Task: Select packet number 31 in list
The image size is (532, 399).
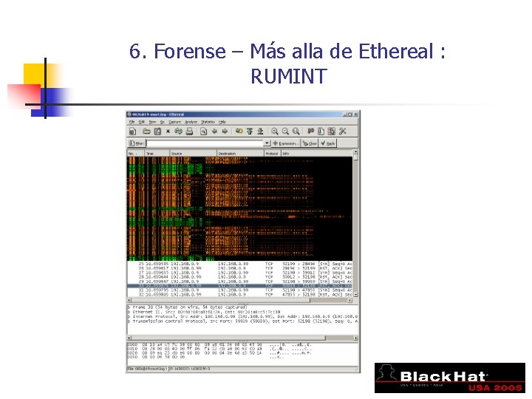Action: [240, 290]
